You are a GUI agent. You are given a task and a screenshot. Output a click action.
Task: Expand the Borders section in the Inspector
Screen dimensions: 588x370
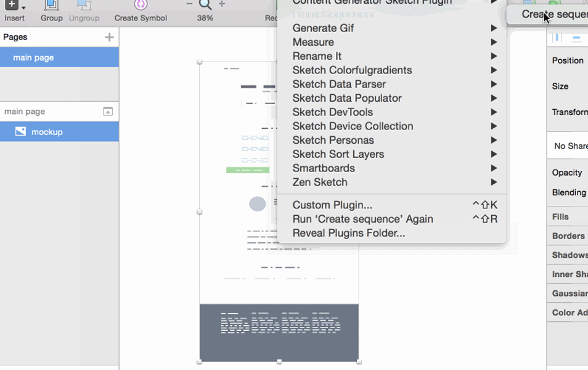566,236
